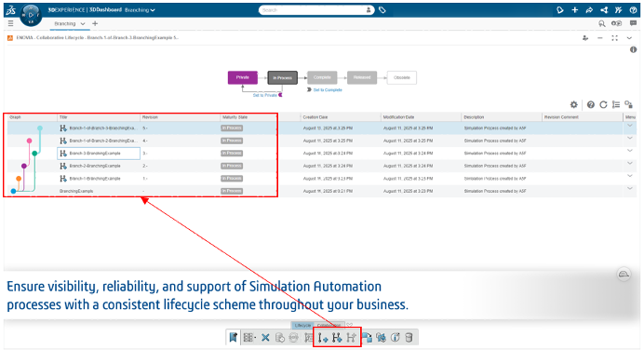Click the play experience icon in tab bar
This screenshot has height=350, width=644.
point(616,23)
